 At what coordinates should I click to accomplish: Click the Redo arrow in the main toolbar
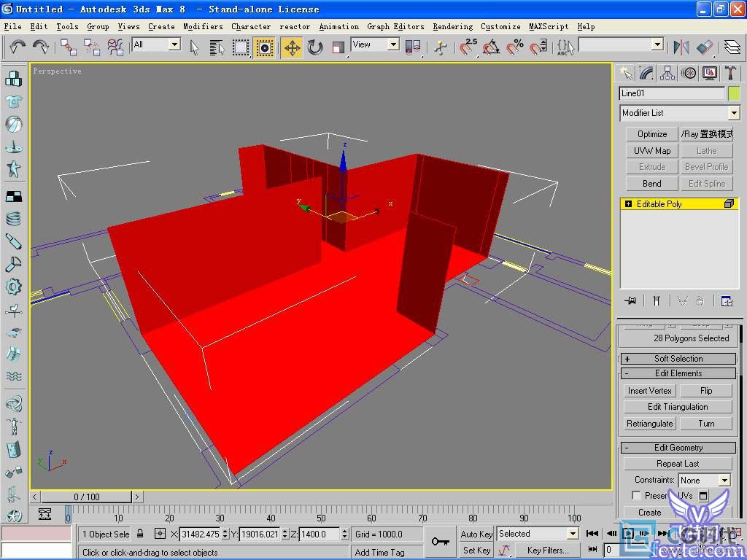click(x=41, y=47)
